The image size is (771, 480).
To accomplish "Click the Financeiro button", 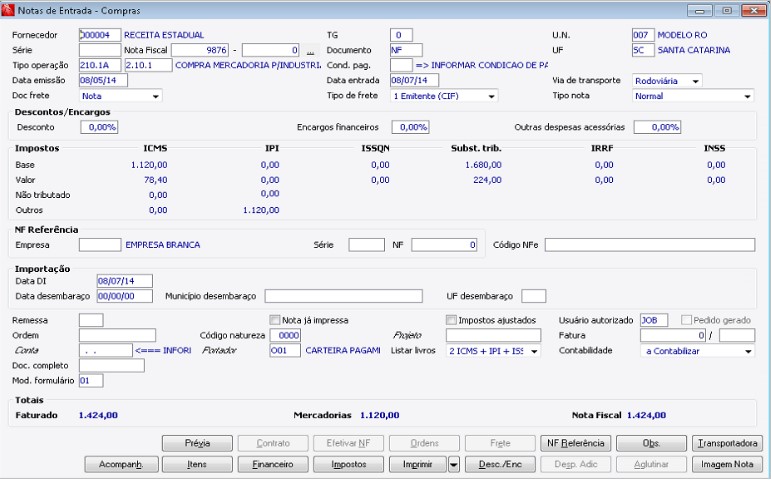I will tap(272, 464).
